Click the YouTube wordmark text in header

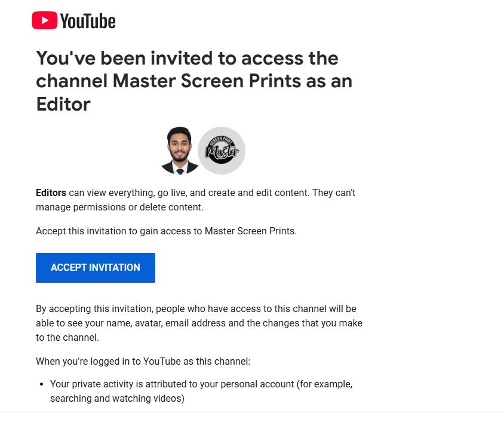tap(88, 22)
